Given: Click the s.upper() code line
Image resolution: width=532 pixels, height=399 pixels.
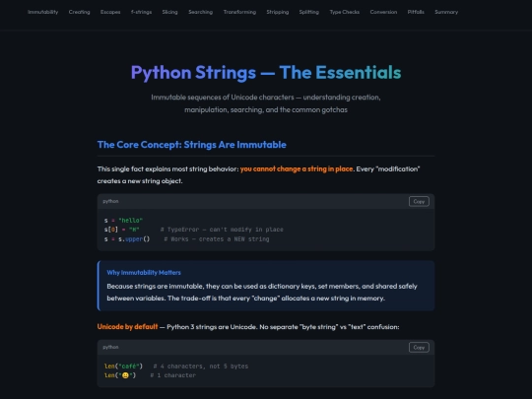Looking at the screenshot, I should click(186, 239).
